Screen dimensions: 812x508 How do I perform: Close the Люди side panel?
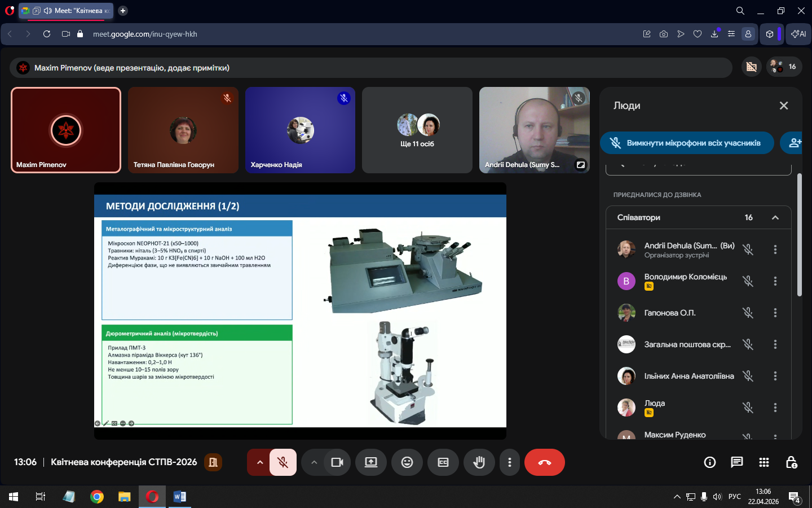coord(784,106)
